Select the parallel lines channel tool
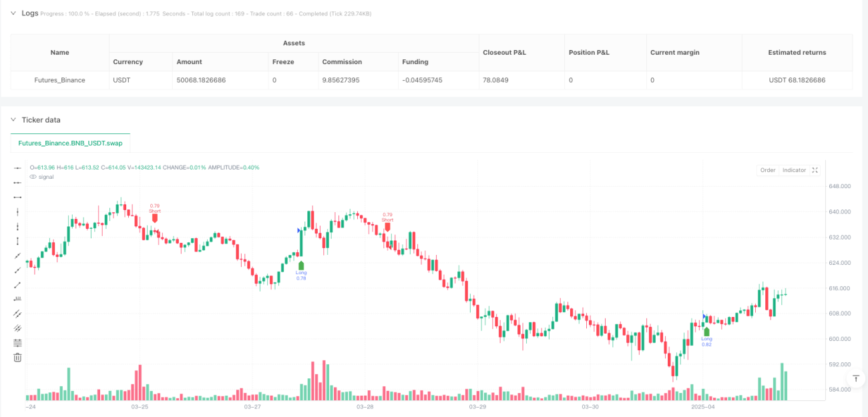868x417 pixels. 18,314
